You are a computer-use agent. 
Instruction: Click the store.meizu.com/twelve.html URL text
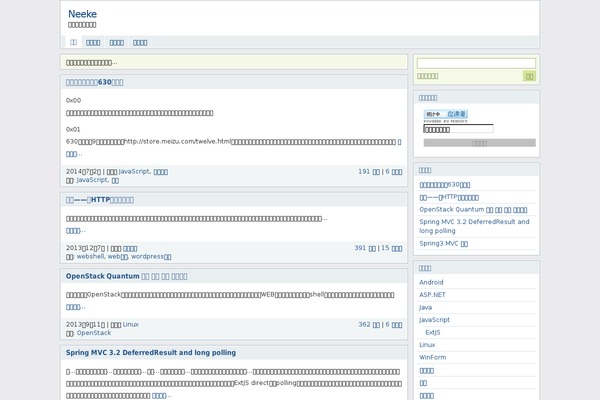point(178,142)
